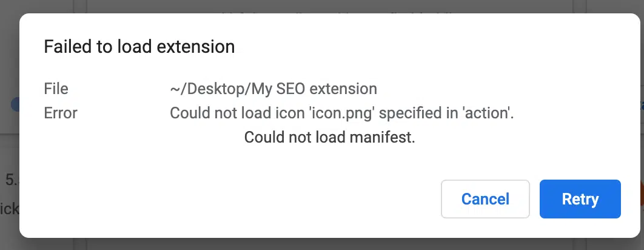The height and width of the screenshot is (250, 644).
Task: Click 'Desktop' in the file path
Action: tap(210, 89)
